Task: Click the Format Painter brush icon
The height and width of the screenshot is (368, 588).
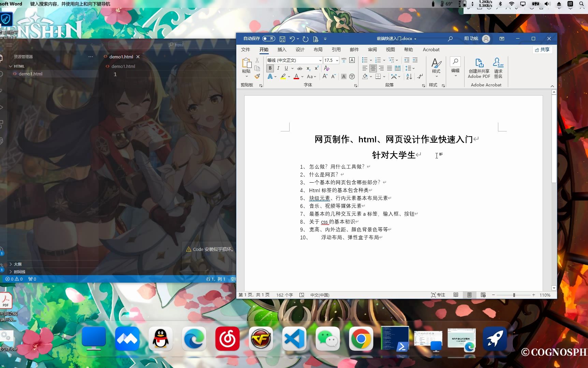Action: pos(257,76)
